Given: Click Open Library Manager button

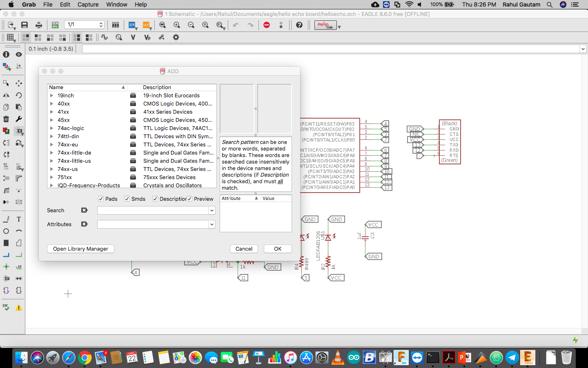Looking at the screenshot, I should click(x=80, y=249).
